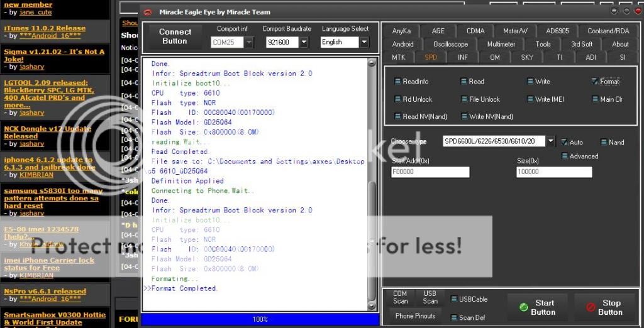Switch to the AnyKa tab

click(x=402, y=31)
